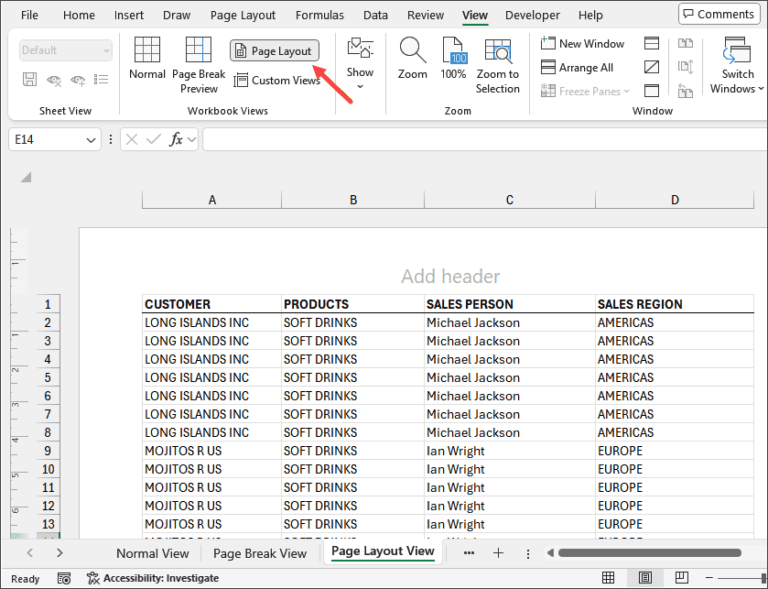Toggle Page Layout view in ribbon
Viewport: 768px width, 589px height.
tap(274, 51)
